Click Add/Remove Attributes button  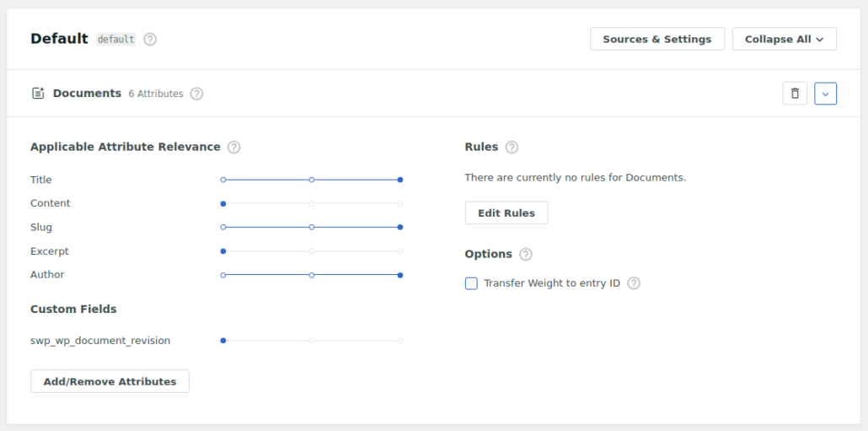click(110, 381)
